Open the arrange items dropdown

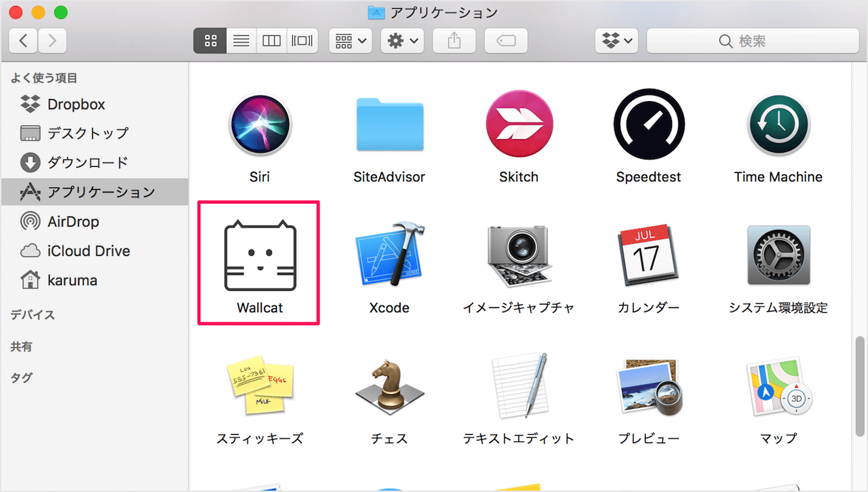click(351, 41)
